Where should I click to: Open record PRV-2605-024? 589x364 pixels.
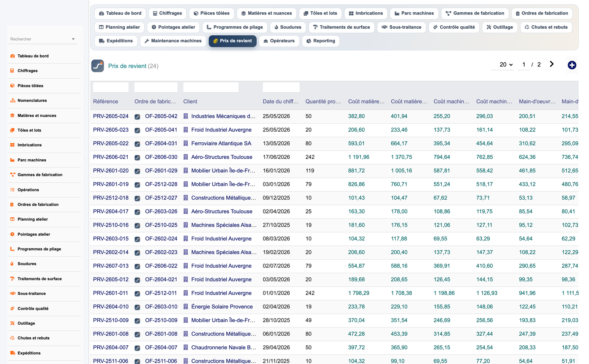111,116
